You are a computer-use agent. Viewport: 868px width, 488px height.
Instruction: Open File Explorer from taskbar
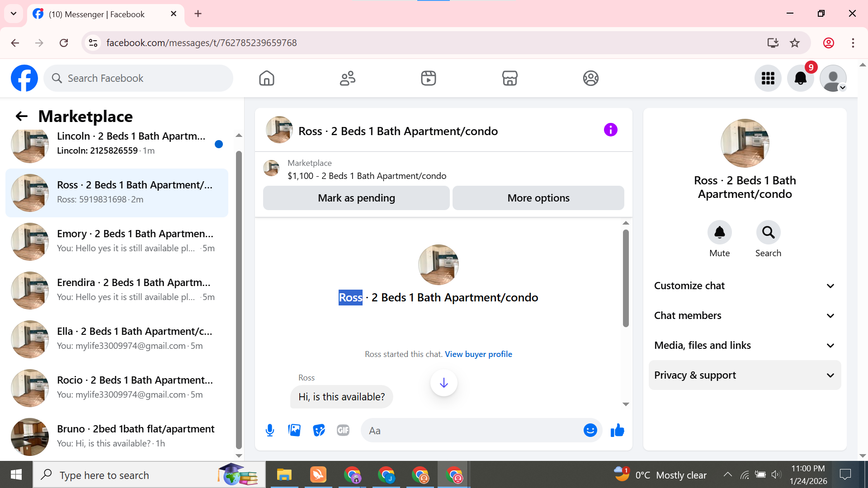point(284,475)
